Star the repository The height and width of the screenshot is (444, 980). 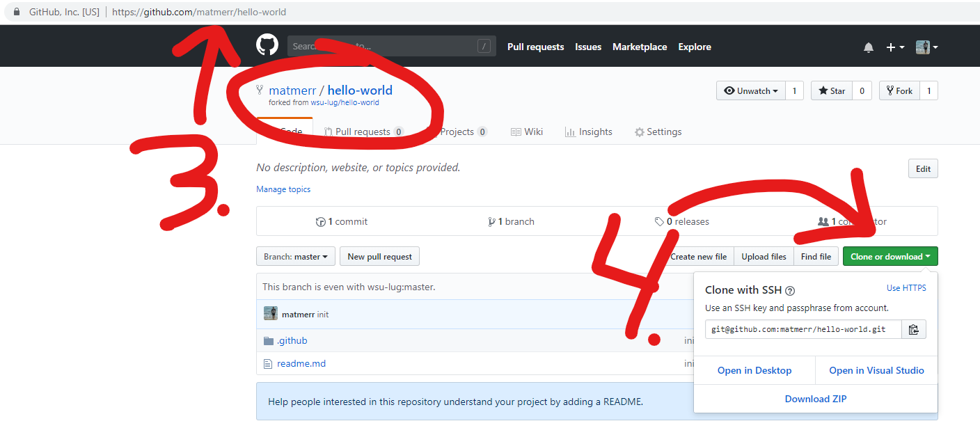(x=832, y=91)
